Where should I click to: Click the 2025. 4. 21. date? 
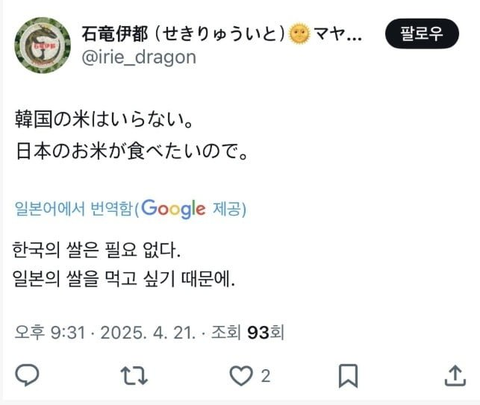[148, 333]
